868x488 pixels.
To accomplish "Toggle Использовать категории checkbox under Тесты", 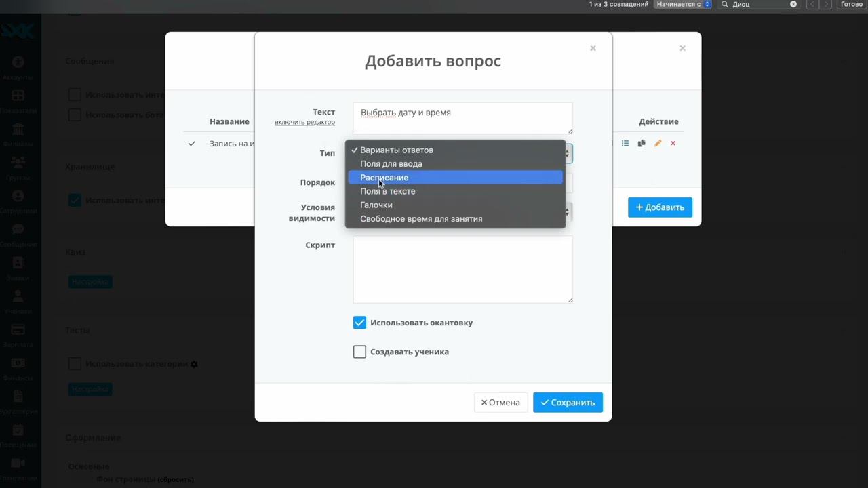I will (75, 364).
